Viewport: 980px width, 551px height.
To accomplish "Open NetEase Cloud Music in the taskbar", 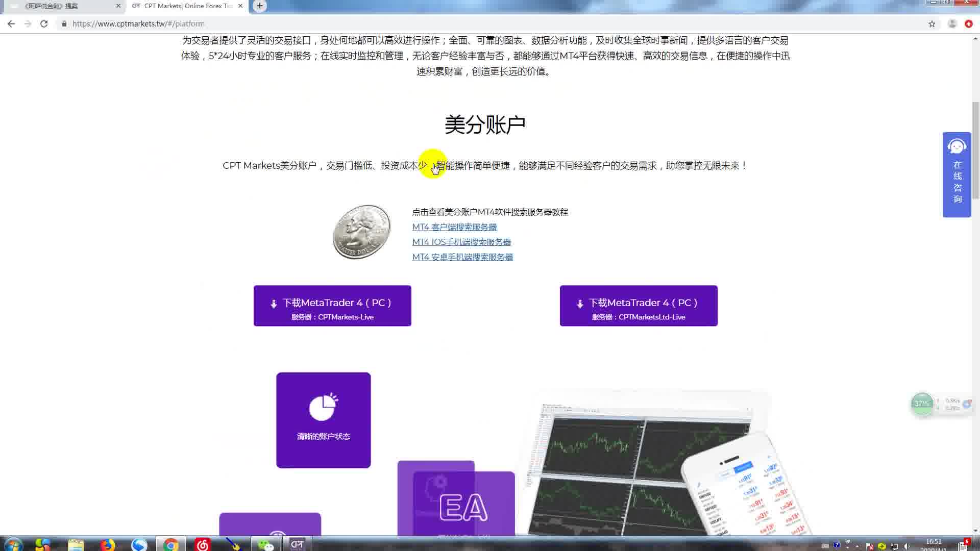I will tap(203, 544).
